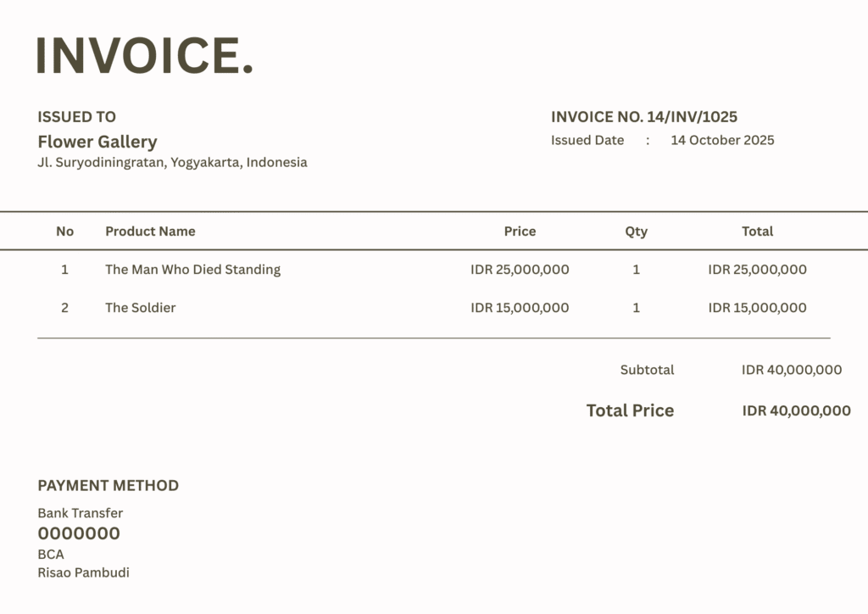This screenshot has width=868, height=614.
Task: Select The Man Who Died Standing row
Action: (192, 270)
